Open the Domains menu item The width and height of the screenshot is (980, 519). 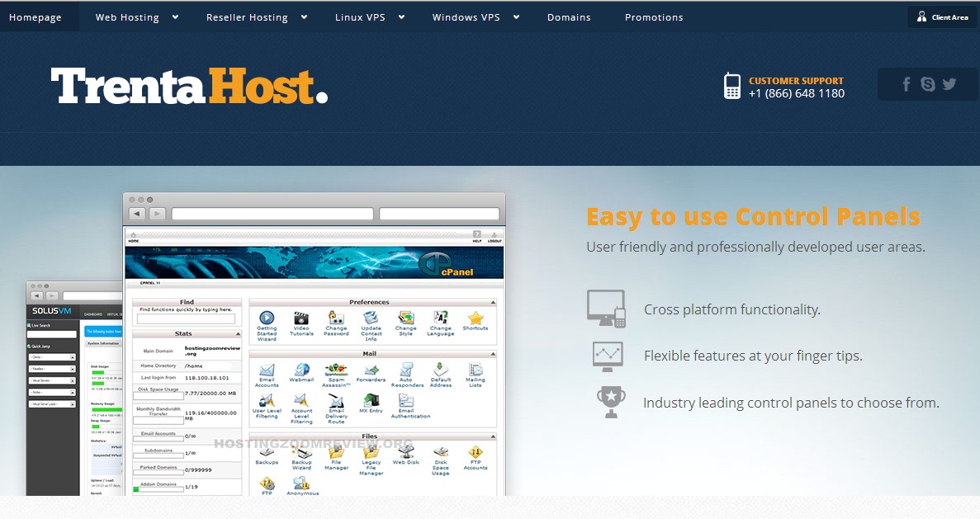tap(569, 17)
